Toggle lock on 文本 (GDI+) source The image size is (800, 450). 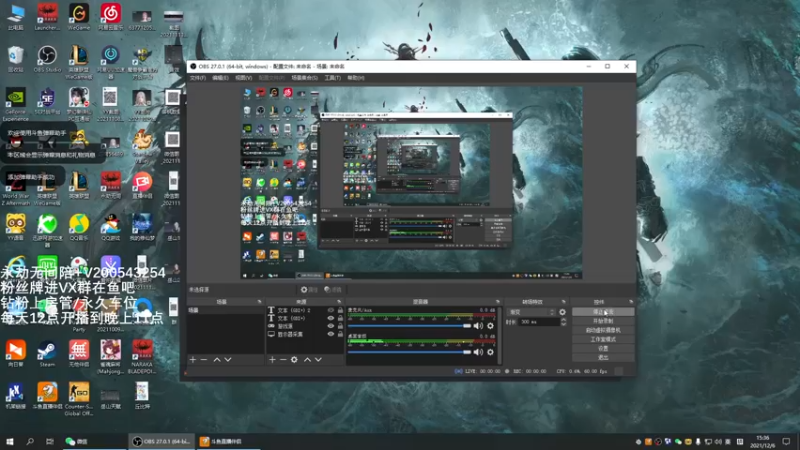(340, 318)
